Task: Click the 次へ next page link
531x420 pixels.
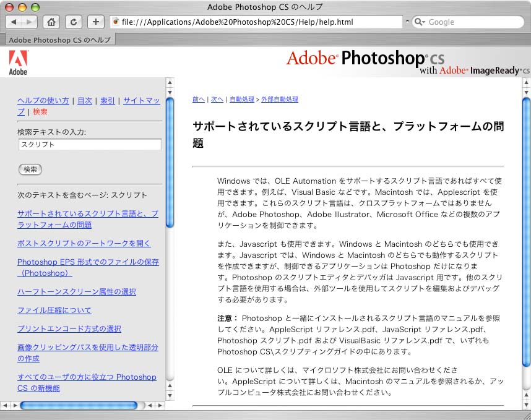Action: [x=217, y=100]
